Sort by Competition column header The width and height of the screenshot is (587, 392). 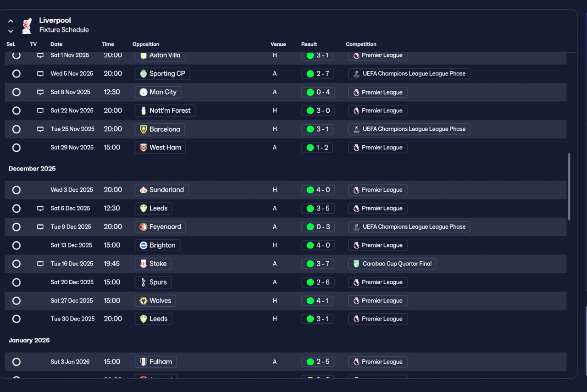point(361,44)
